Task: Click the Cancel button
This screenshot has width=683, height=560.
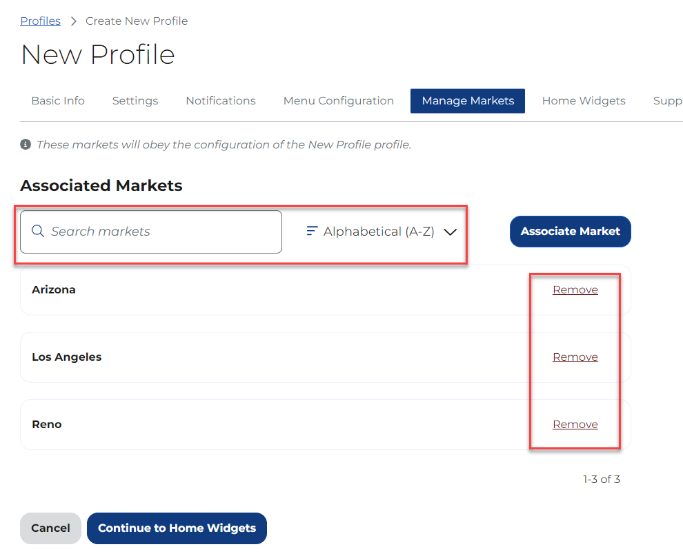Action: pyautogui.click(x=50, y=528)
